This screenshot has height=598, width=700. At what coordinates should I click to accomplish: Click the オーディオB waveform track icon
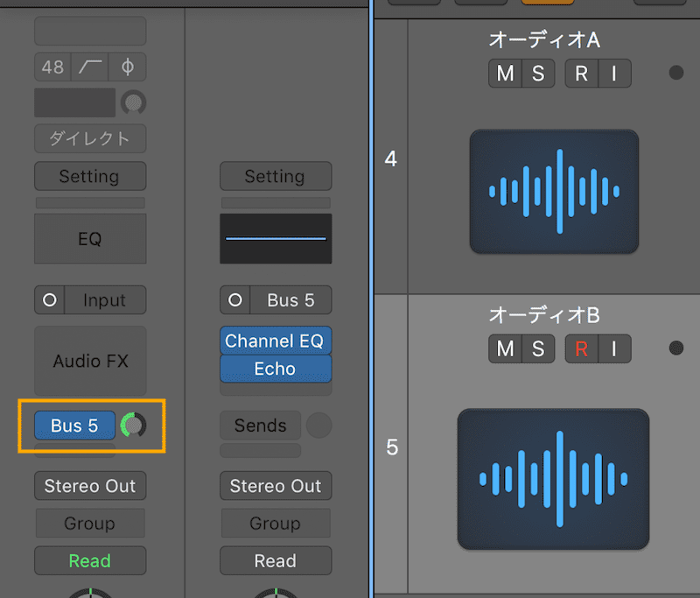(x=554, y=479)
